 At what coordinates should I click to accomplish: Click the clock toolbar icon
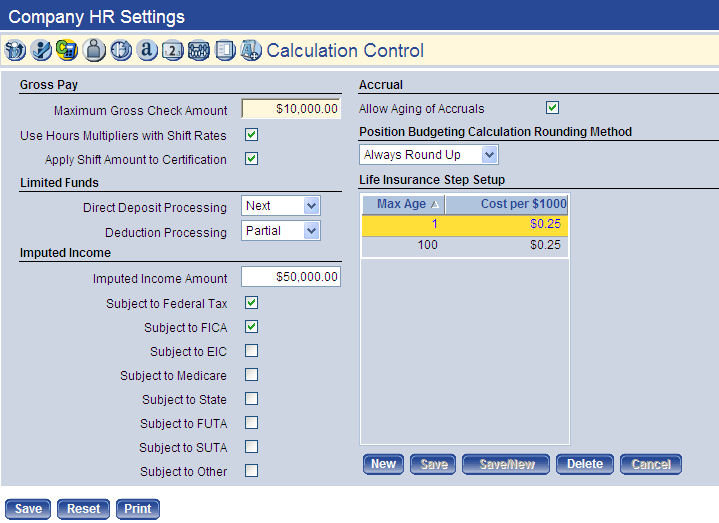point(120,50)
